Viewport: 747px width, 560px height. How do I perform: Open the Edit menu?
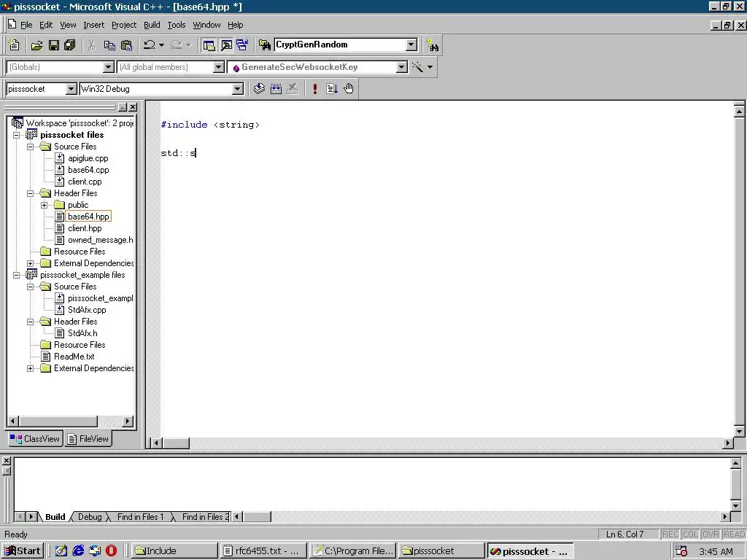click(x=46, y=25)
